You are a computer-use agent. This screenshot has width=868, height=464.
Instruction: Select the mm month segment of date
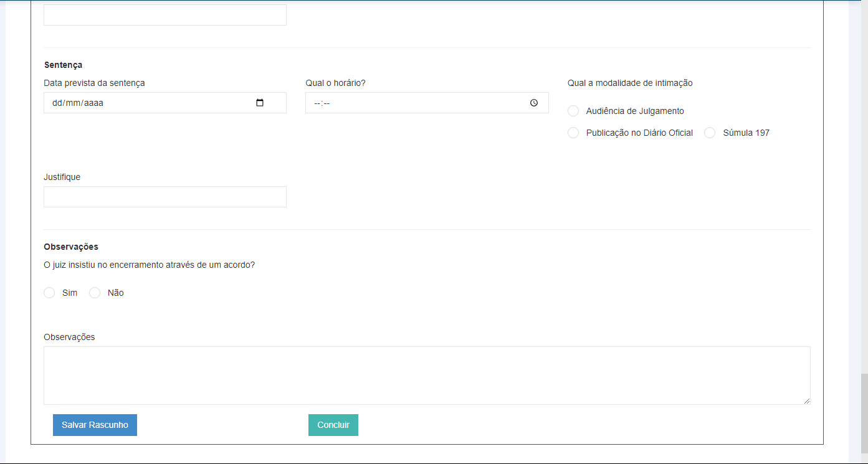pos(74,103)
